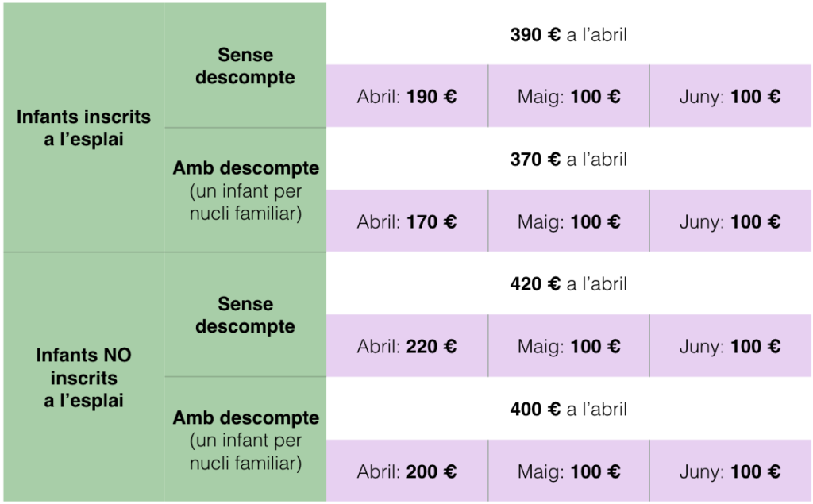Click 'Juny: 100 €' in first row
The height and width of the screenshot is (504, 813).
(x=730, y=97)
